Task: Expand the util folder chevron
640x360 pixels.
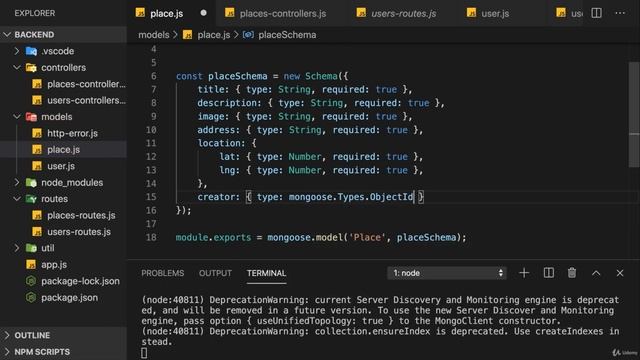Action: 17,248
